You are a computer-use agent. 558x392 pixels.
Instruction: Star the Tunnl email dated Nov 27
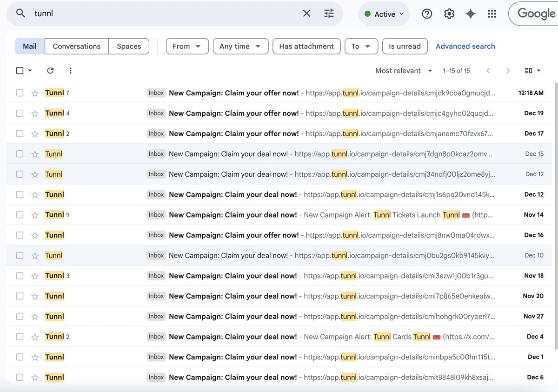coord(35,316)
